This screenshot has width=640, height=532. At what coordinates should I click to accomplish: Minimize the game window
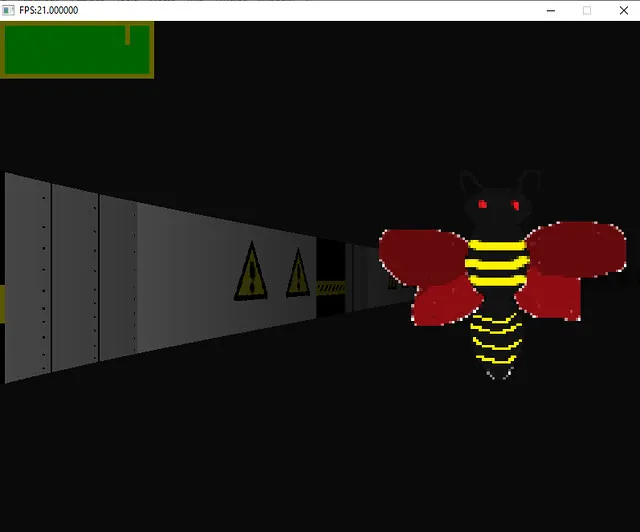551,11
